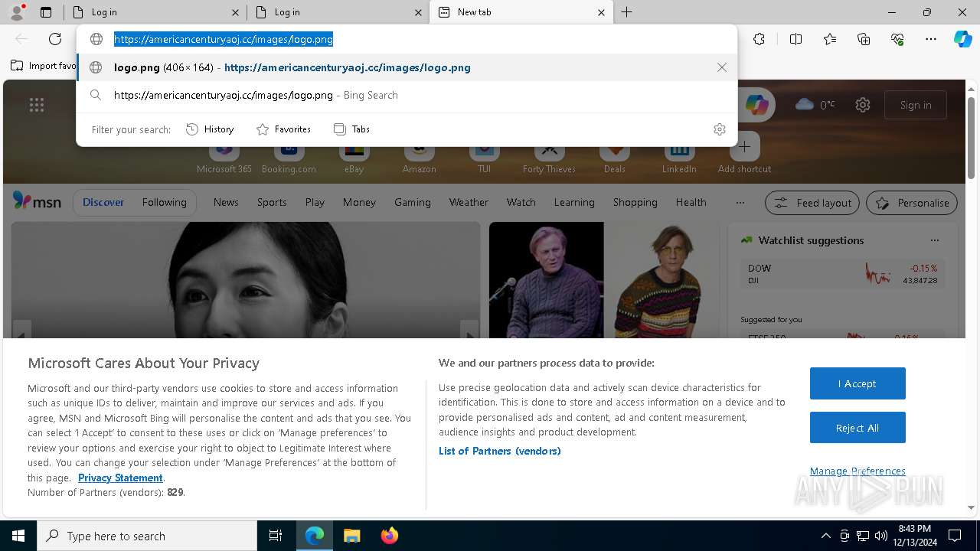
Task: Select the logo.png URL suggestion
Action: point(407,67)
